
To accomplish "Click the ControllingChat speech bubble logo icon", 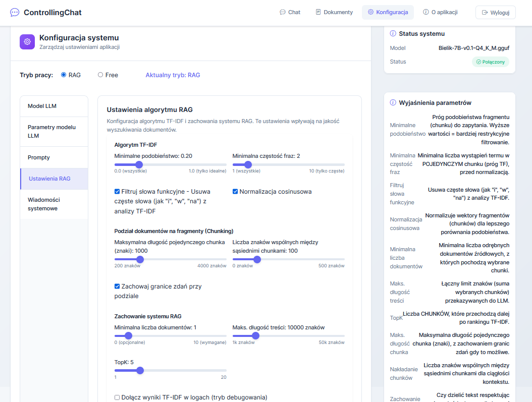I will (15, 12).
